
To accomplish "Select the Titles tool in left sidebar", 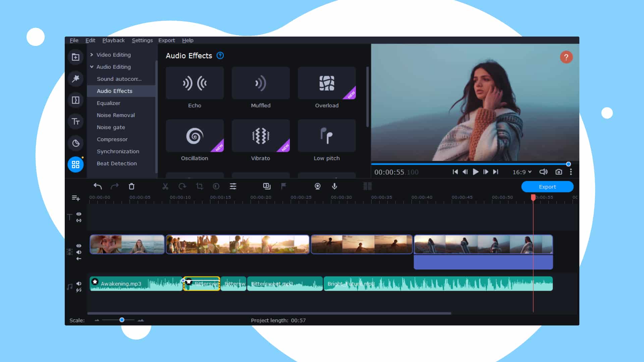I will point(75,121).
